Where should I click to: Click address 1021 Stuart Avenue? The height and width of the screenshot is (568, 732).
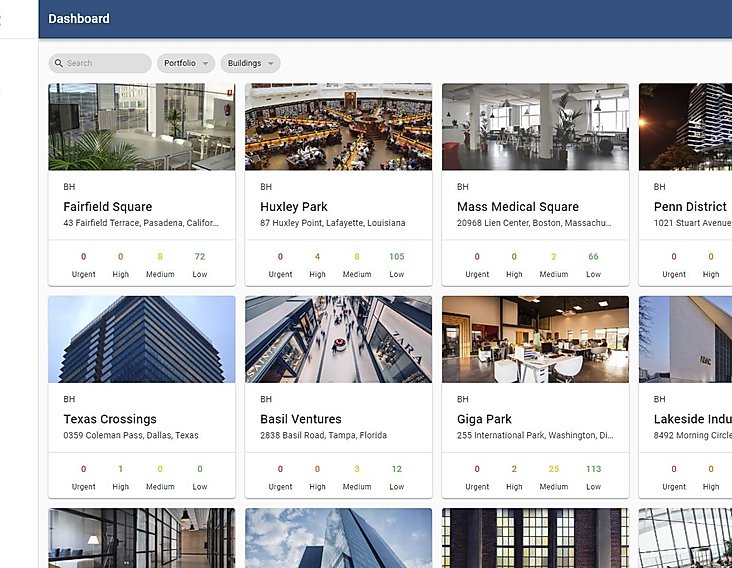pos(693,223)
